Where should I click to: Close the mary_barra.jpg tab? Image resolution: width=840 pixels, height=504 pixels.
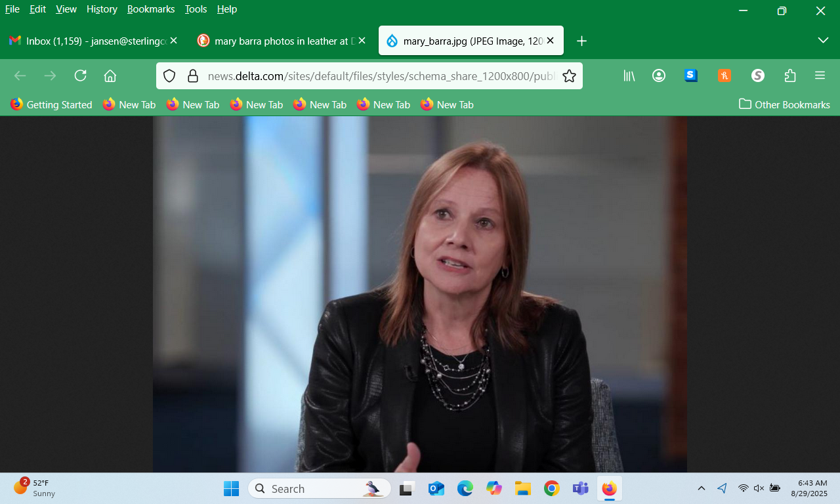[x=550, y=41]
